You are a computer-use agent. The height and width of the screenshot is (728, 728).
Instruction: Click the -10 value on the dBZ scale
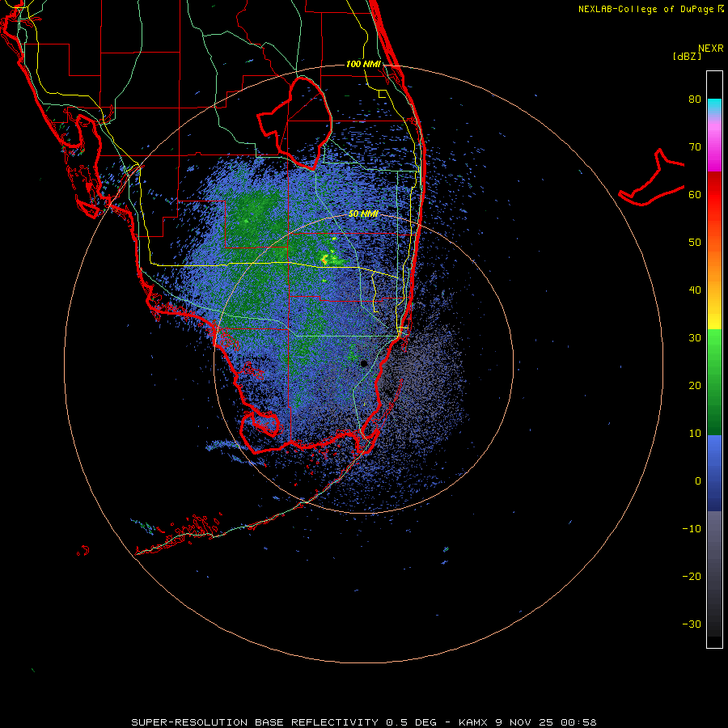coord(692,529)
